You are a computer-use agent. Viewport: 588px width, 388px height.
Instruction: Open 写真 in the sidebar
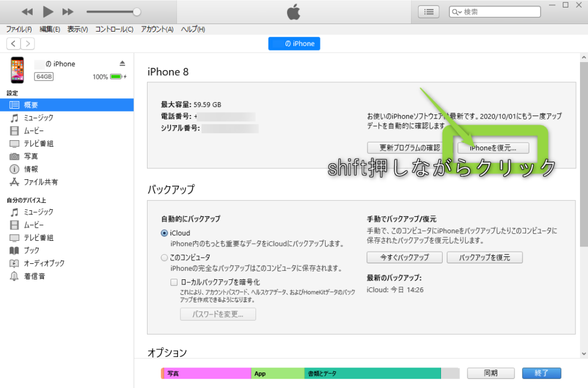[67, 156]
